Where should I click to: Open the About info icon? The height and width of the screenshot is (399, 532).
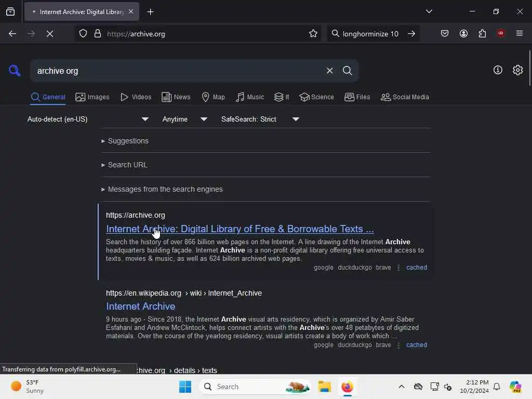tap(498, 70)
